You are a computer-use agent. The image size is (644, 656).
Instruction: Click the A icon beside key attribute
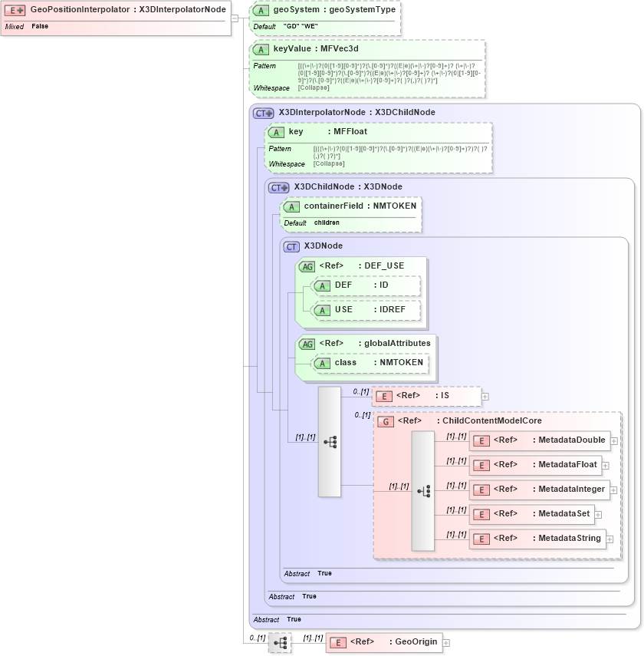pyautogui.click(x=277, y=133)
